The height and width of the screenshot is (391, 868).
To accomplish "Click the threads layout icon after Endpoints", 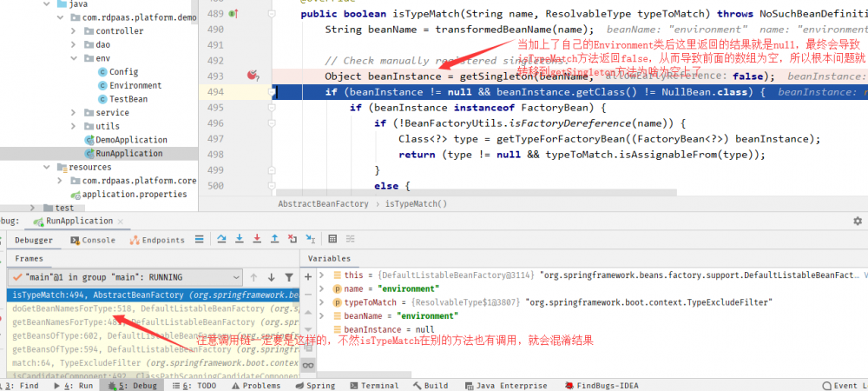I will point(200,239).
